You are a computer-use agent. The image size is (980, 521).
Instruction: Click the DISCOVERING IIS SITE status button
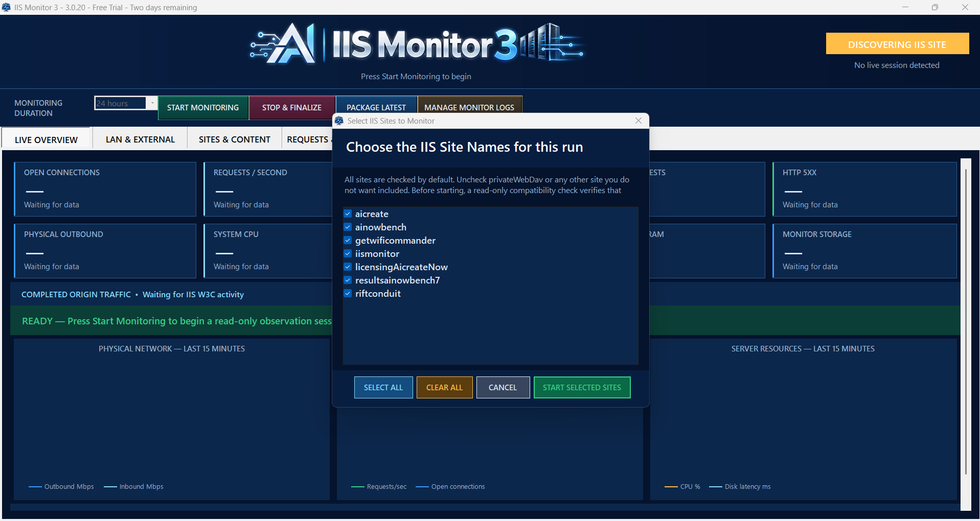click(x=897, y=44)
